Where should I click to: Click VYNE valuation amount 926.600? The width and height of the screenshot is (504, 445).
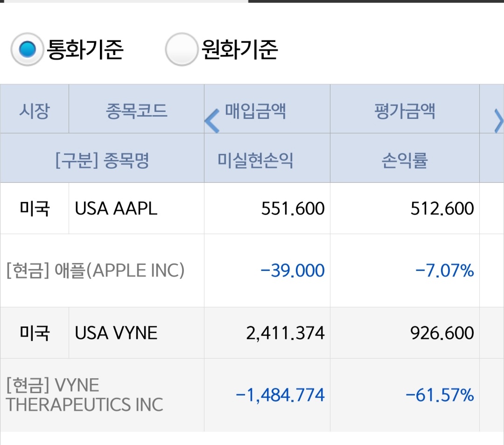click(x=442, y=333)
